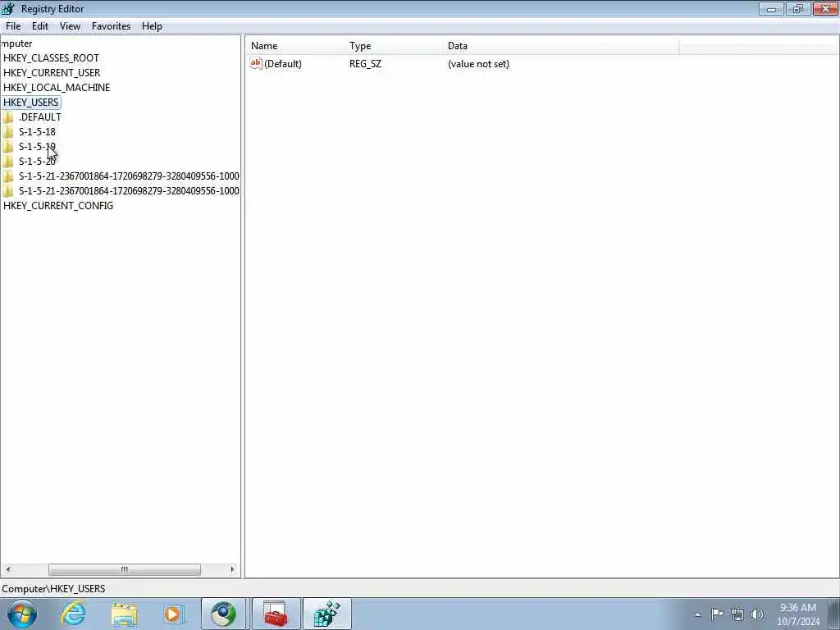Launch Internet Explorer from the taskbar
The image size is (840, 630).
[x=73, y=614]
